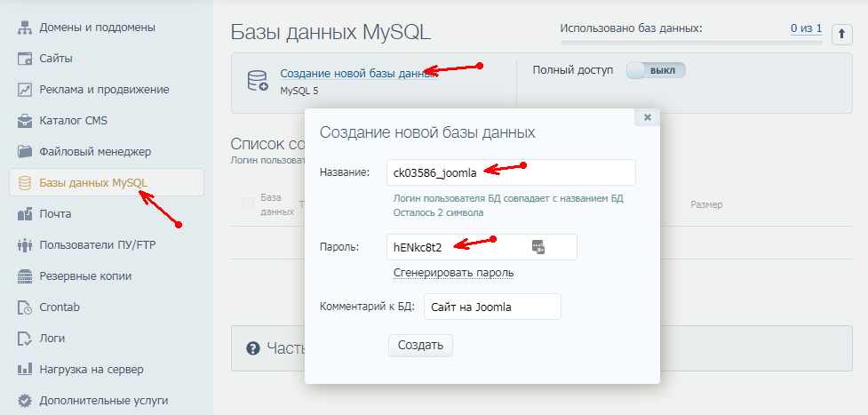The width and height of the screenshot is (868, 415).
Task: Open Базы данных MySQL menu item
Action: 93,183
